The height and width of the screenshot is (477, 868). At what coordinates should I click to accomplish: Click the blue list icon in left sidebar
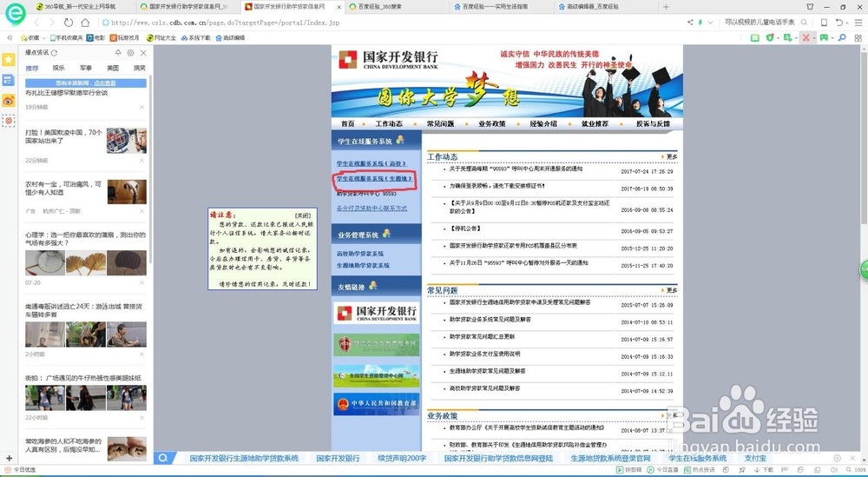tap(9, 80)
